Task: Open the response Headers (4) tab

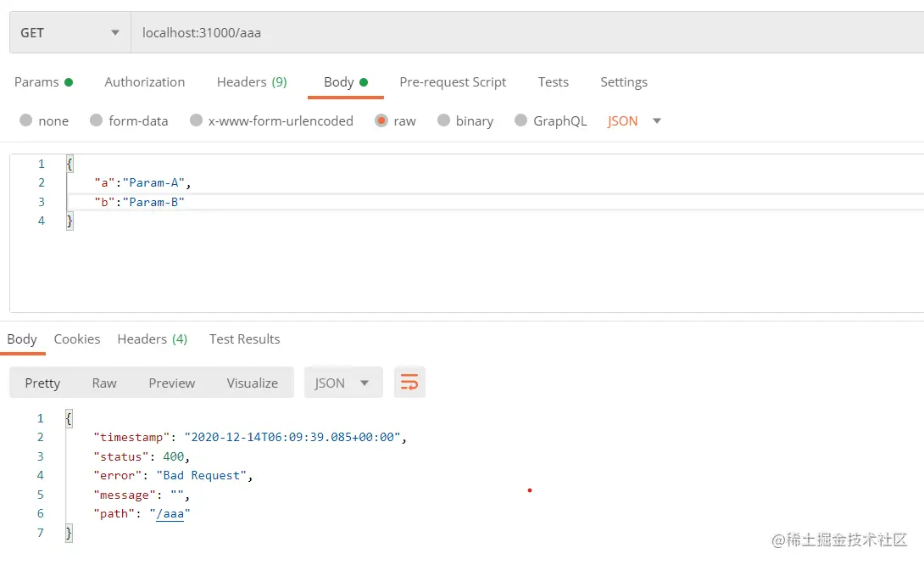Action: coord(152,339)
